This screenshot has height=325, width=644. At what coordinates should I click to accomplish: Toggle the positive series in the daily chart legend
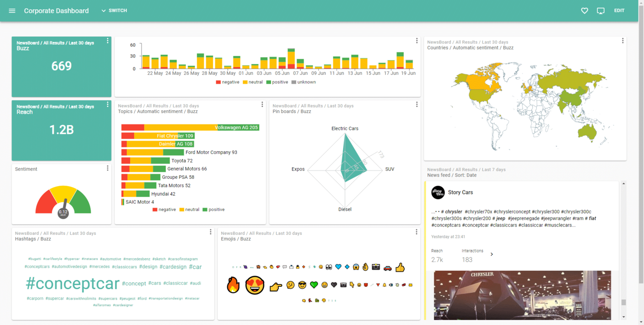pyautogui.click(x=277, y=82)
